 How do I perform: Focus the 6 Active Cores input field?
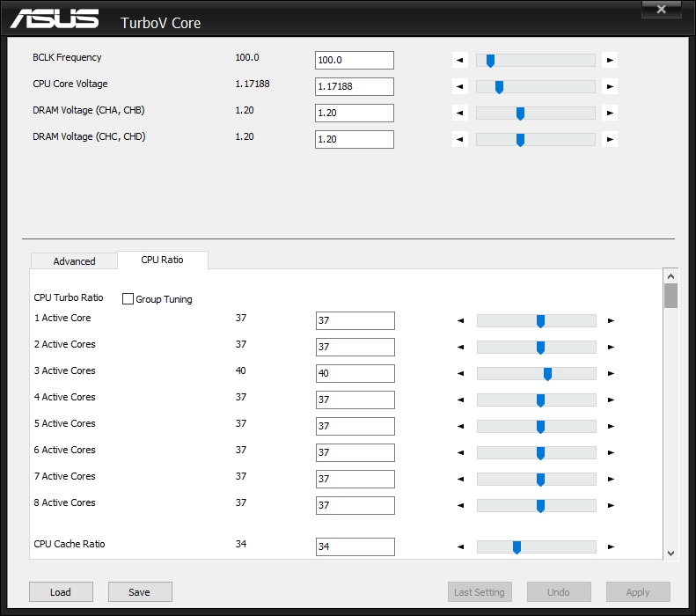[x=355, y=452]
